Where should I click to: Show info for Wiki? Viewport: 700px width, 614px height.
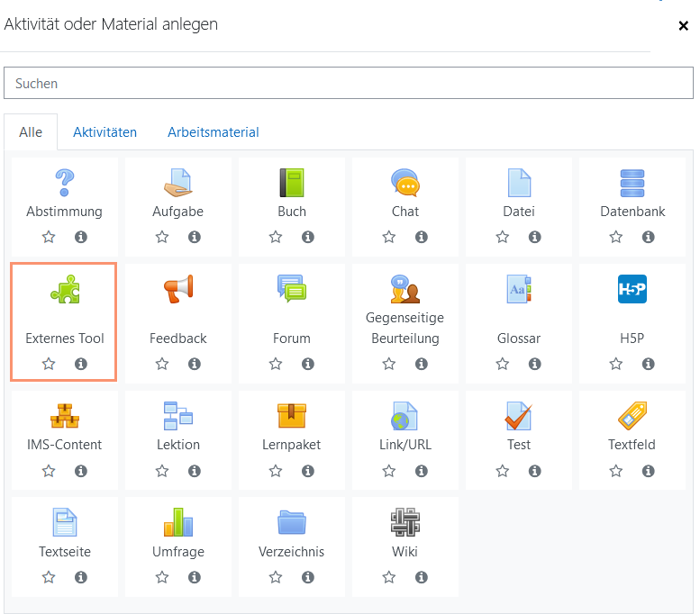click(422, 577)
